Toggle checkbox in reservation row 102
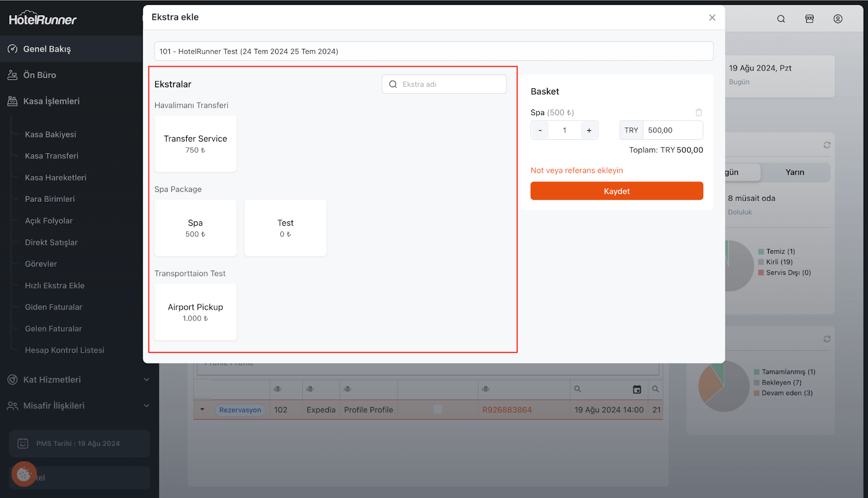The width and height of the screenshot is (868, 498). pyautogui.click(x=438, y=410)
